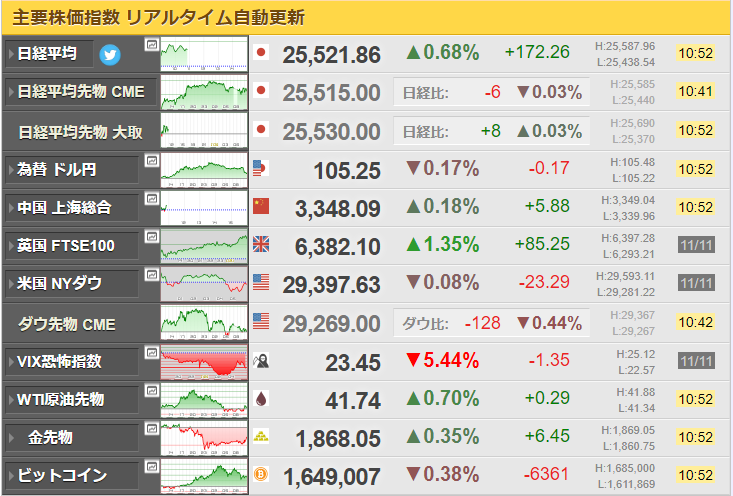This screenshot has width=733, height=496.
Task: Expand the 日経平均先物 CME arrow
Action: tap(11, 92)
